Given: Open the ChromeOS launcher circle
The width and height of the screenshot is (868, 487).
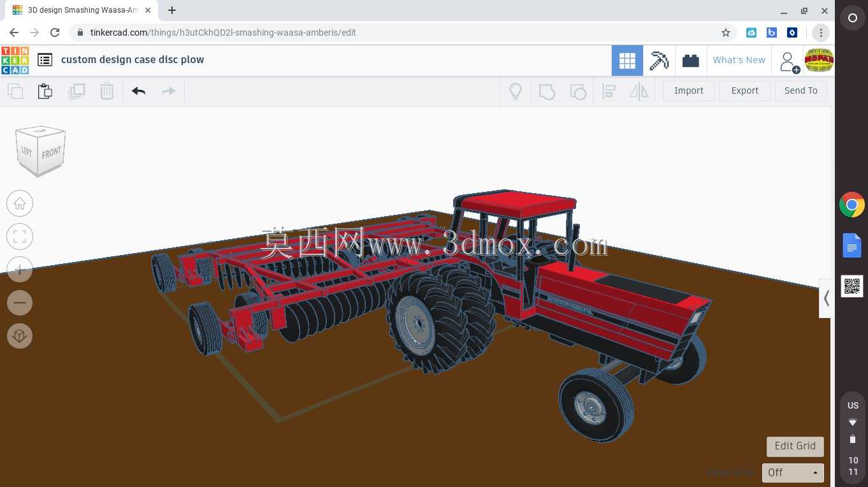Looking at the screenshot, I should pos(853,18).
